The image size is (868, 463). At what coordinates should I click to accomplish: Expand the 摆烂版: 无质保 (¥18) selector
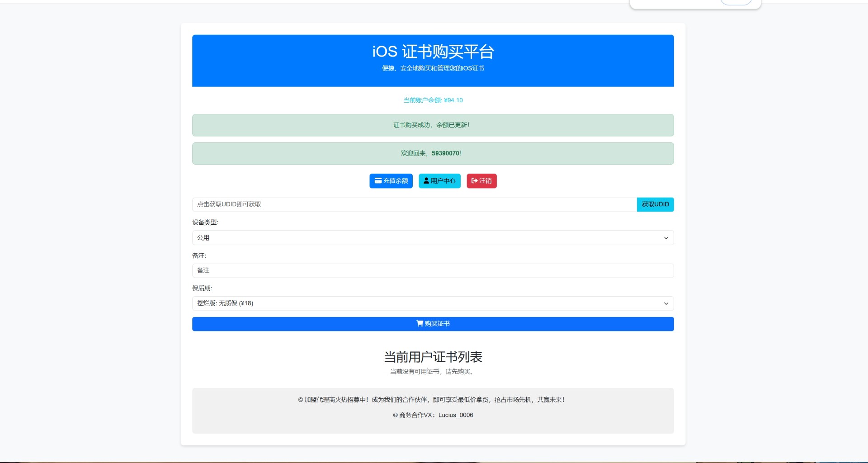432,304
